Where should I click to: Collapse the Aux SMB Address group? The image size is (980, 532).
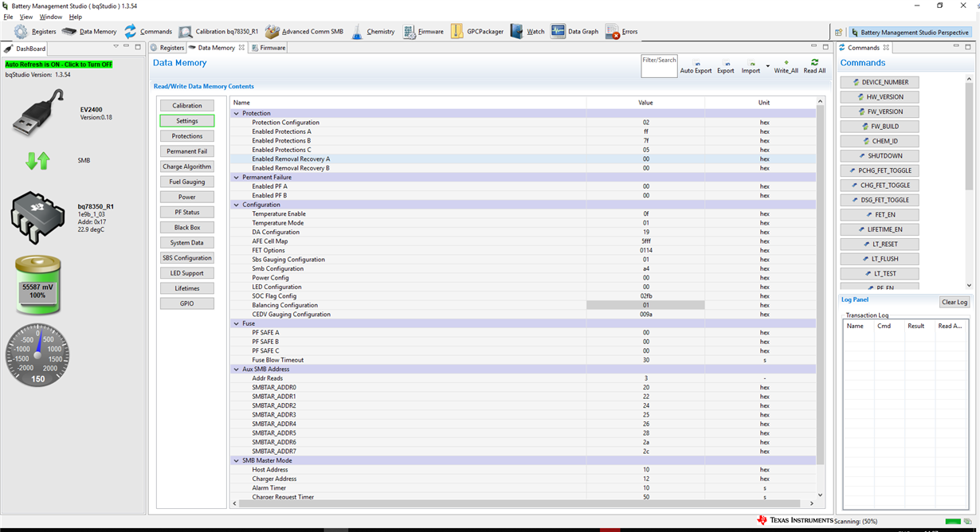click(236, 369)
